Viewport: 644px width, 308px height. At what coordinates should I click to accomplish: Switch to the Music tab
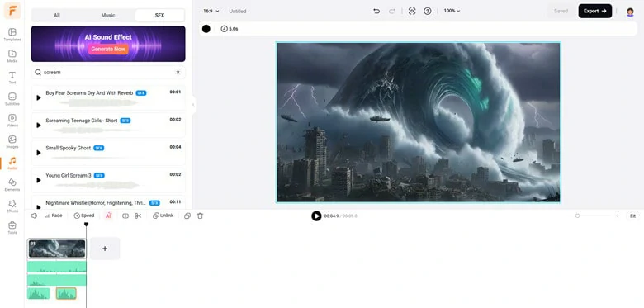click(x=108, y=15)
